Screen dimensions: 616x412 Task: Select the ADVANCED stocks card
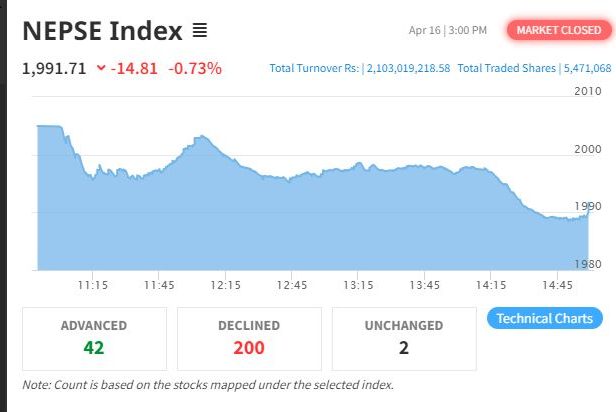coord(94,338)
